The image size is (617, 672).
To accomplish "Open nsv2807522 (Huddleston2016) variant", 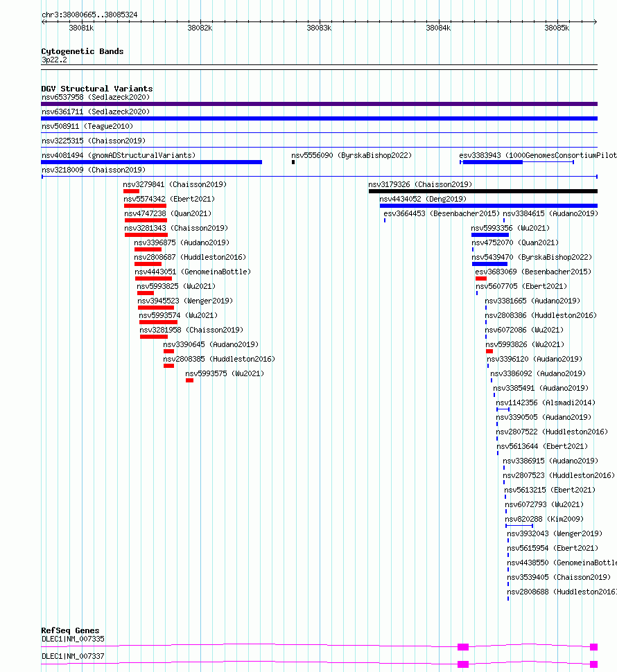I will coord(553,432).
